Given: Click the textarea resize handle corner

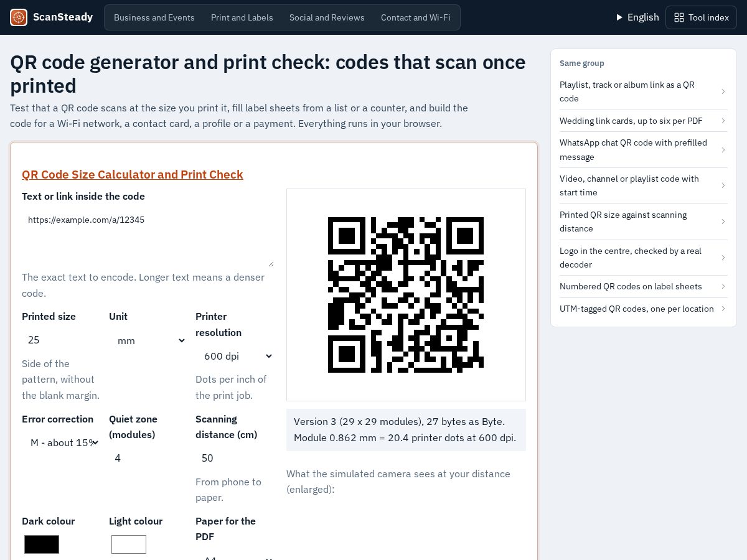Looking at the screenshot, I should click(x=271, y=264).
